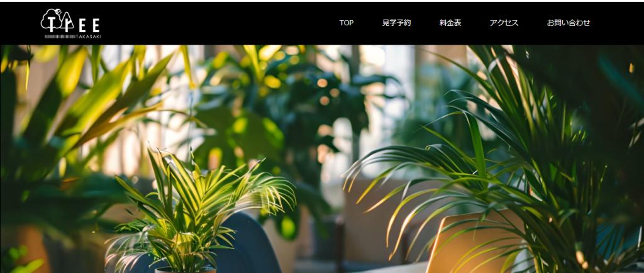Click the orange laptop lid at the bottom right
This screenshot has height=273, width=644.
pos(472,242)
